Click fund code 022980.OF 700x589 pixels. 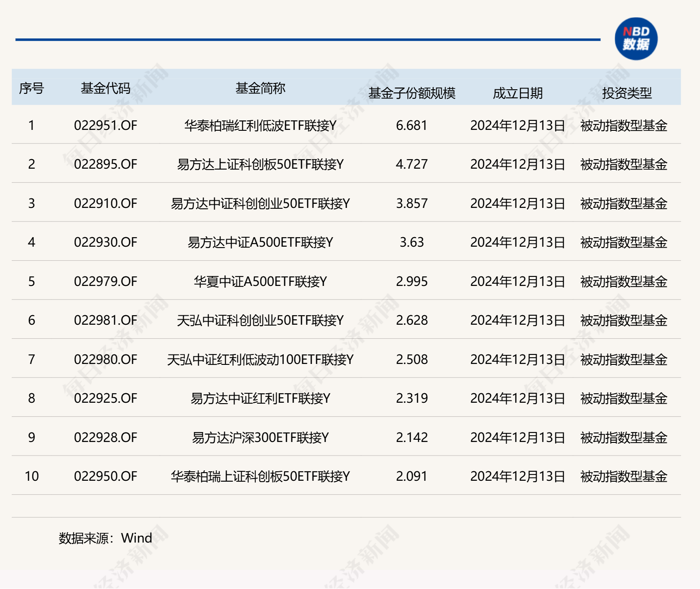coord(106,359)
